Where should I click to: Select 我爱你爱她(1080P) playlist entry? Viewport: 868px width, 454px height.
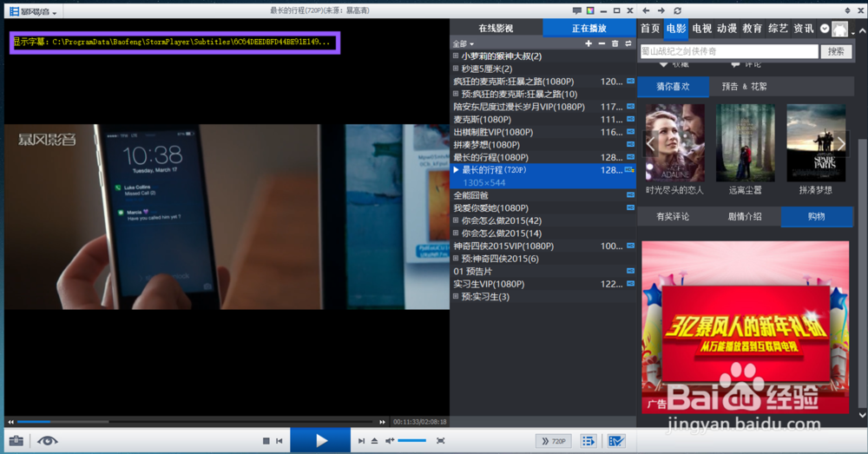point(543,208)
